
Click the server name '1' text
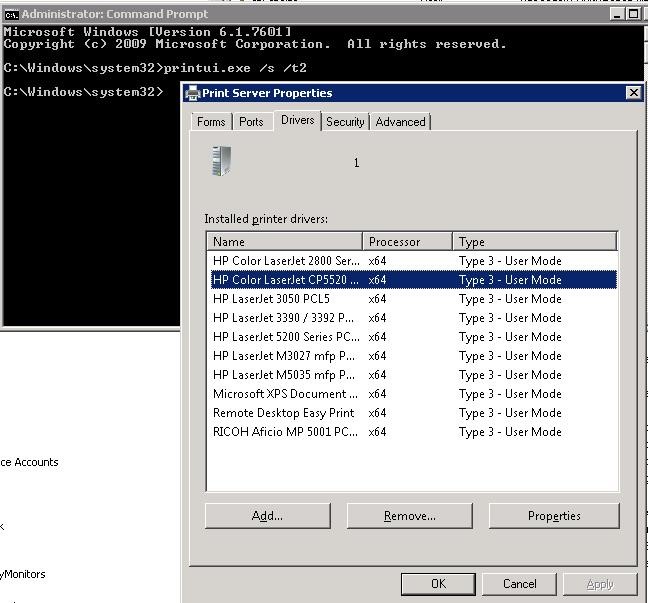(356, 163)
